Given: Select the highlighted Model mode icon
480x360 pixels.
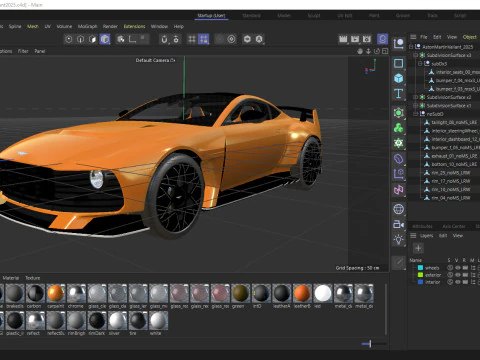Looking at the screenshot, I should click(105, 39).
